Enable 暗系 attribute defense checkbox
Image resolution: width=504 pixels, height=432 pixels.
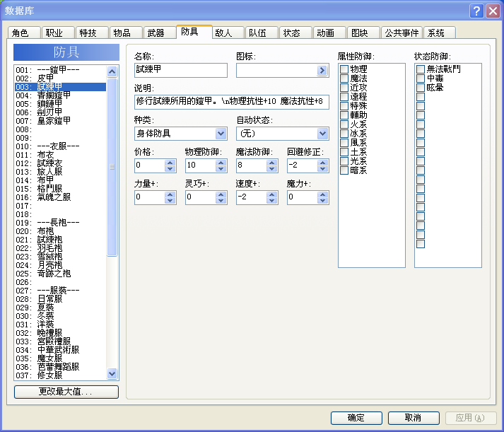344,170
